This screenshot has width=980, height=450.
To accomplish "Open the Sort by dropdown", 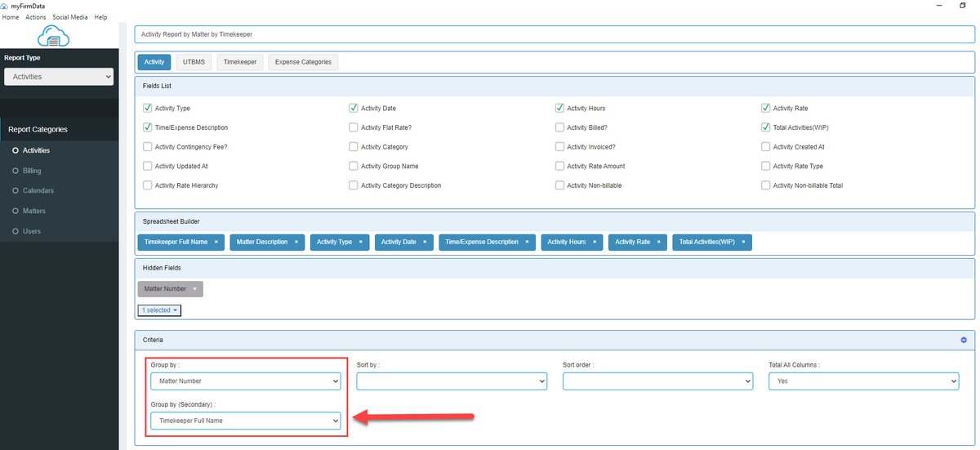I will point(452,381).
